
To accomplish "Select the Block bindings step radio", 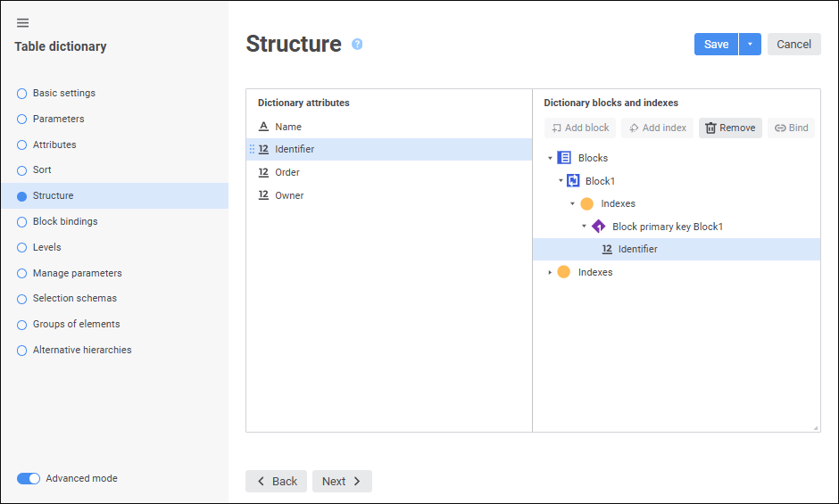I will click(22, 222).
